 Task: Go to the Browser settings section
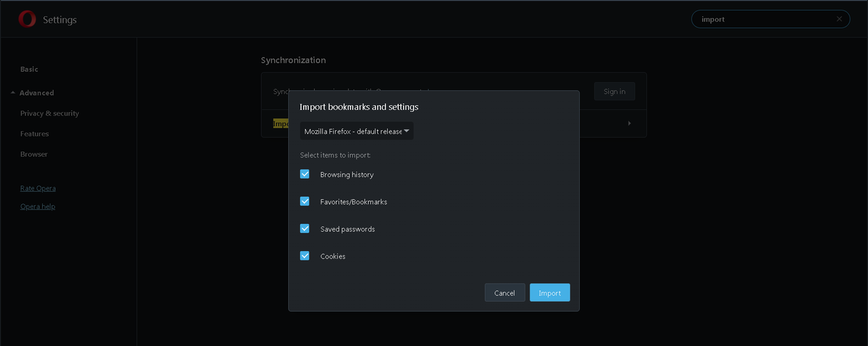click(34, 154)
